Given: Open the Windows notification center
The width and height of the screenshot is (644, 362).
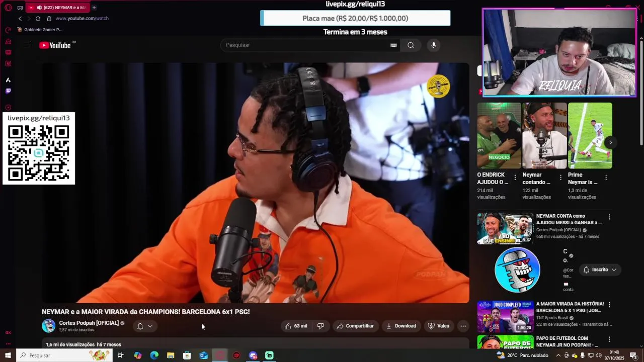Looking at the screenshot, I should (x=633, y=355).
